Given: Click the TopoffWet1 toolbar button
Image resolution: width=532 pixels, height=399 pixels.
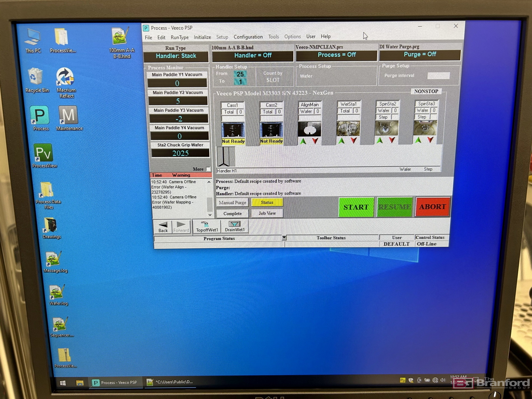Looking at the screenshot, I should [207, 227].
